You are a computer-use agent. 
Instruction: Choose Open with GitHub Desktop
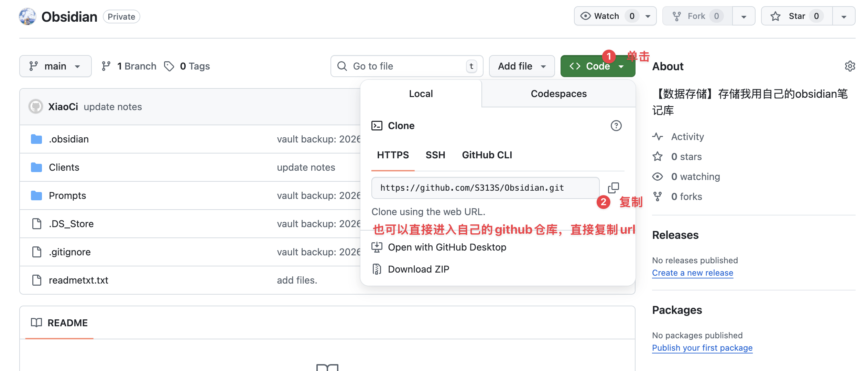[x=447, y=247]
